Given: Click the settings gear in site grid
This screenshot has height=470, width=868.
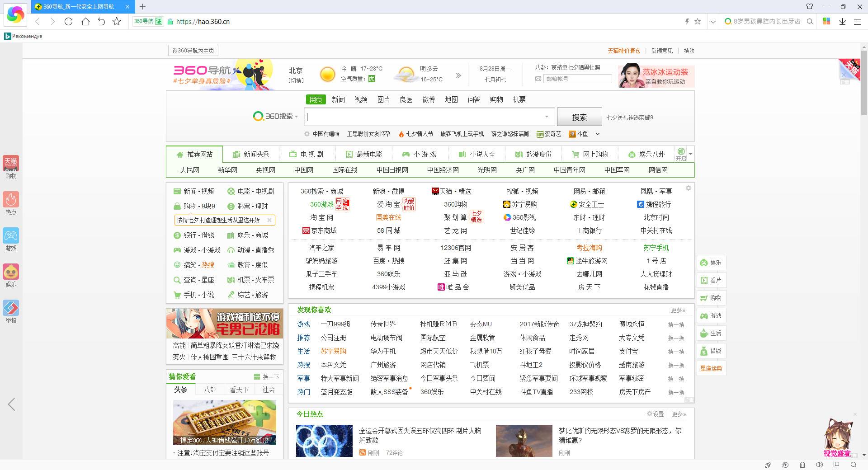Looking at the screenshot, I should tap(688, 188).
